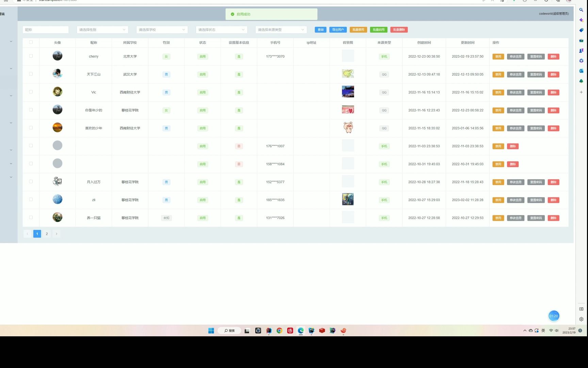
Task: Open the Microsoft 365 icon in sidebar
Action: tap(581, 61)
